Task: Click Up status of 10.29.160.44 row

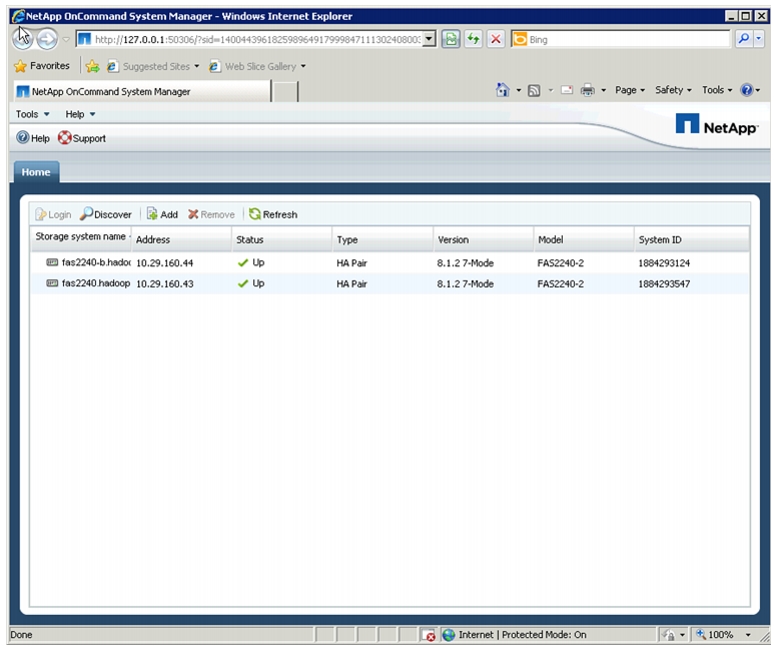Action: pyautogui.click(x=251, y=263)
